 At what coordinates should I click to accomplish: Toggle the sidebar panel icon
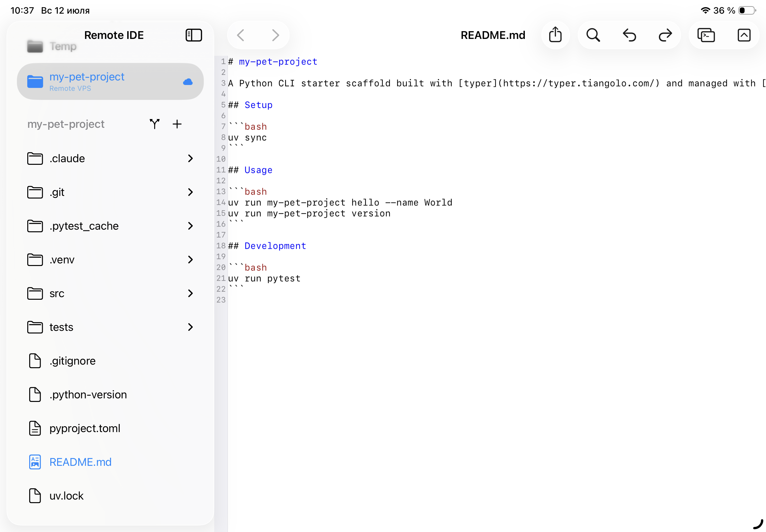coord(193,35)
